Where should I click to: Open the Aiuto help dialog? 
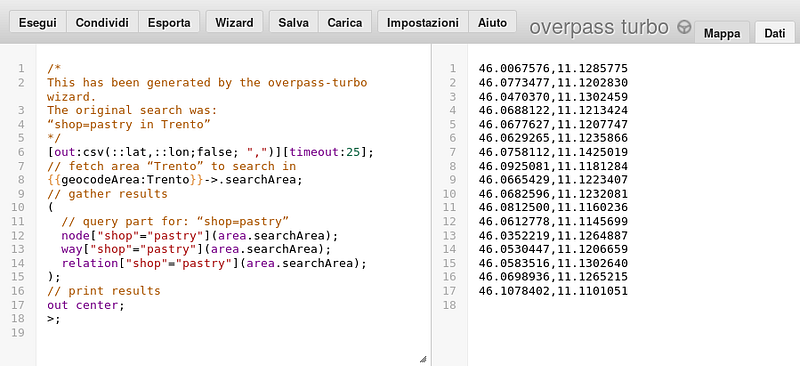click(492, 22)
